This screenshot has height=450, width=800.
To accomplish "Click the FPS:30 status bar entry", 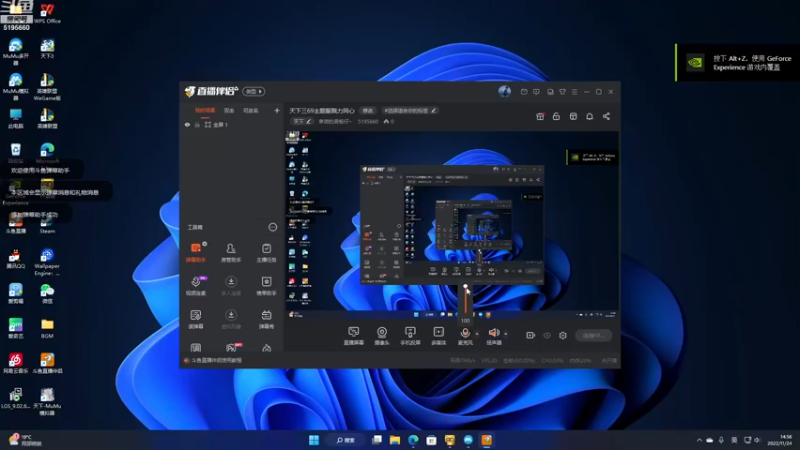I will (x=489, y=360).
